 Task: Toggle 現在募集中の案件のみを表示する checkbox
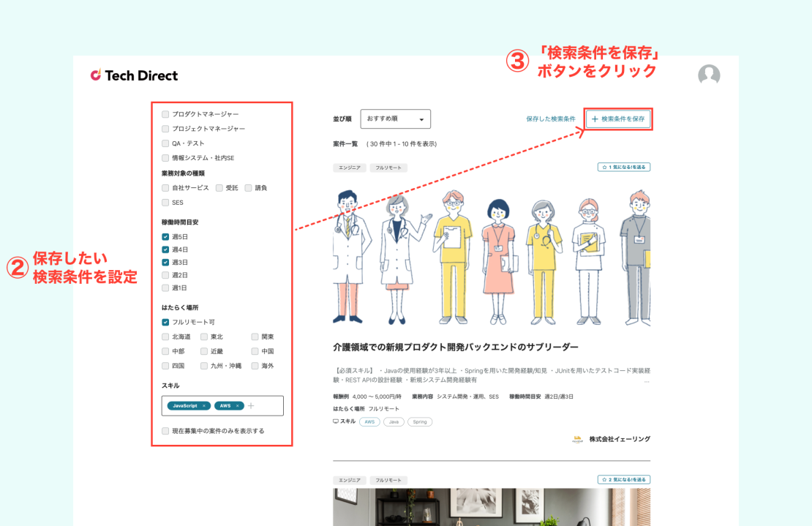pyautogui.click(x=165, y=431)
